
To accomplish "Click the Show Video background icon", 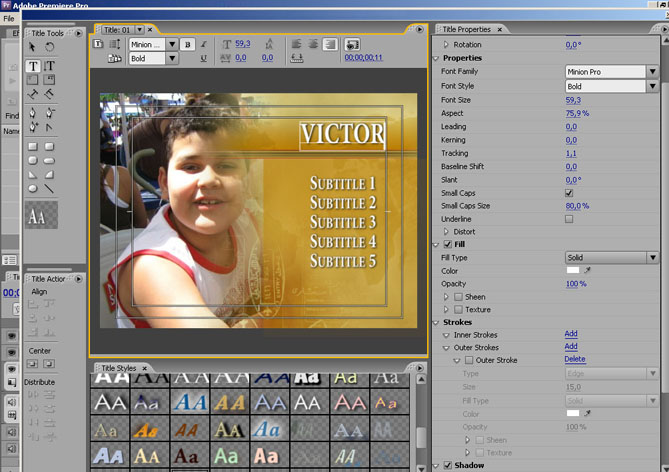I will [x=352, y=45].
